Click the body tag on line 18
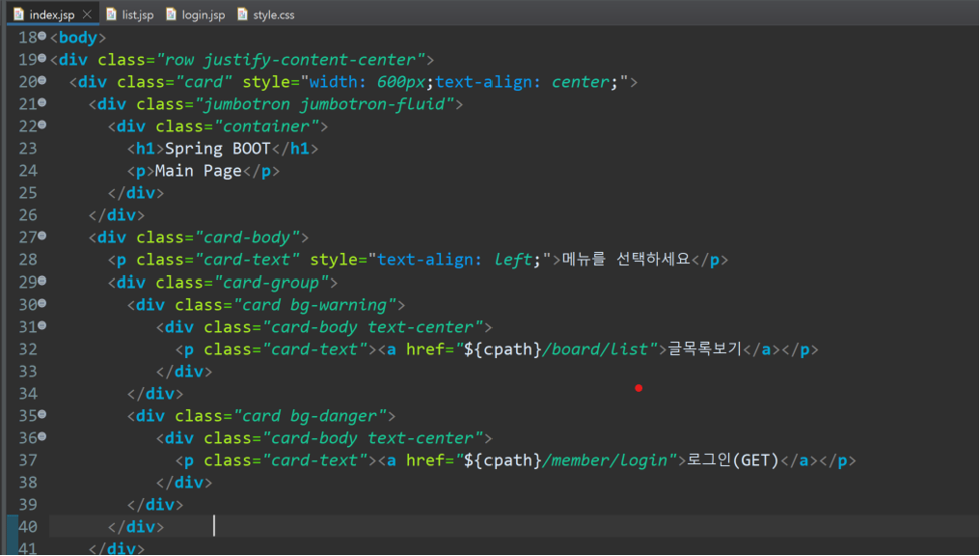 coord(78,38)
